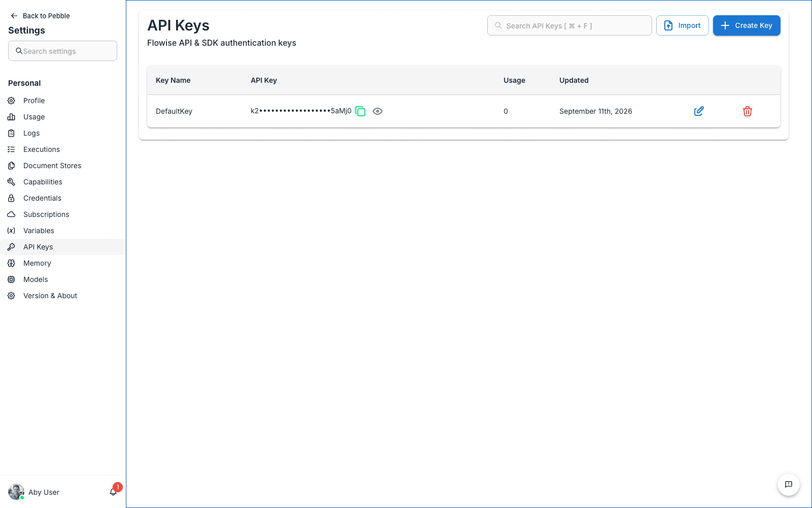Open the feedback chat bubble button
This screenshot has width=812, height=508.
tap(789, 485)
